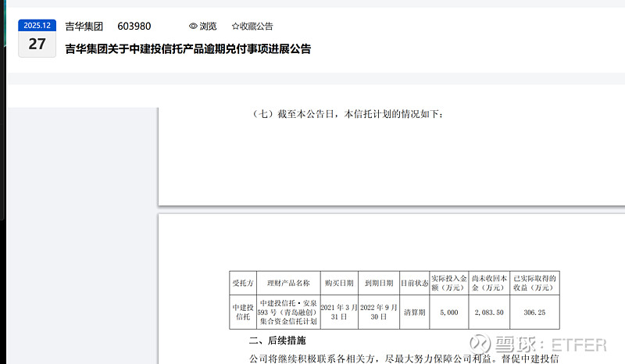This screenshot has width=625, height=364.
Task: Click the table header 购买日期
Action: tap(339, 283)
